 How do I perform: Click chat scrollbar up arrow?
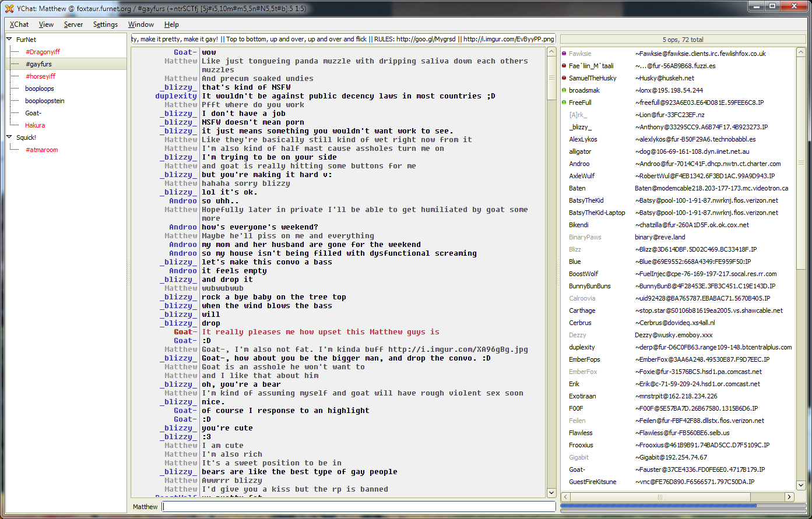551,52
